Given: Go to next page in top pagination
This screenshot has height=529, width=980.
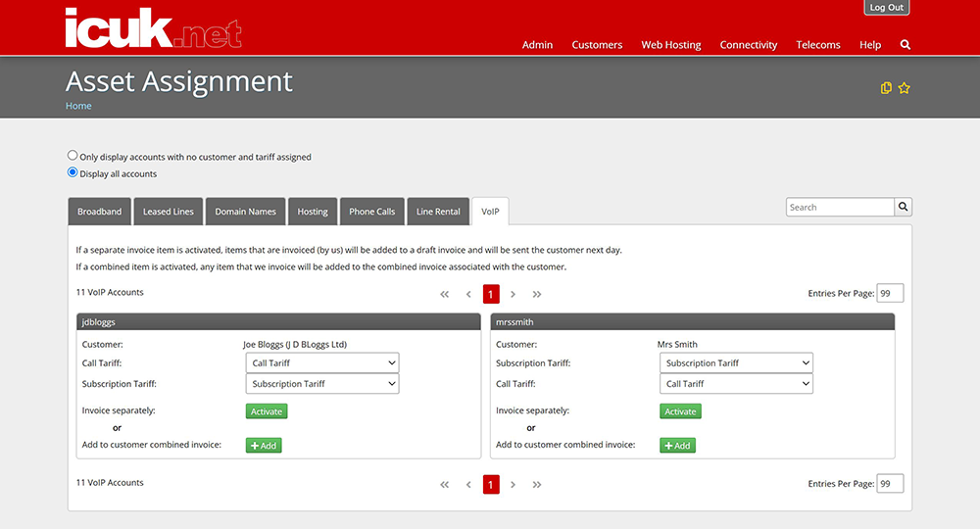Looking at the screenshot, I should point(513,294).
